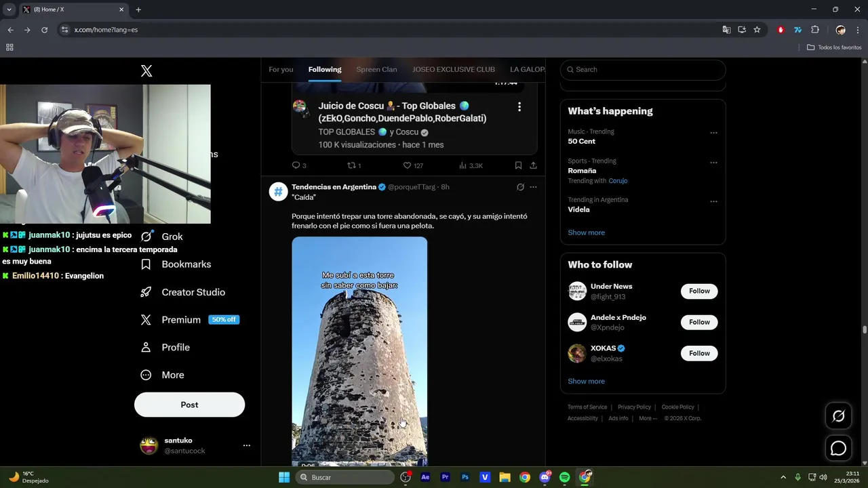Switch to the Spreen Clan tab
The width and height of the screenshot is (868, 488).
click(x=376, y=69)
